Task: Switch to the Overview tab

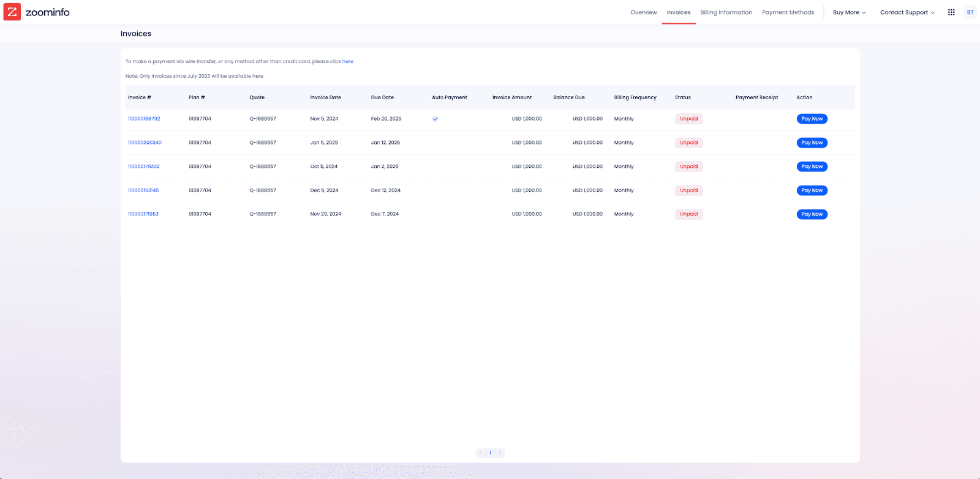Action: click(644, 12)
